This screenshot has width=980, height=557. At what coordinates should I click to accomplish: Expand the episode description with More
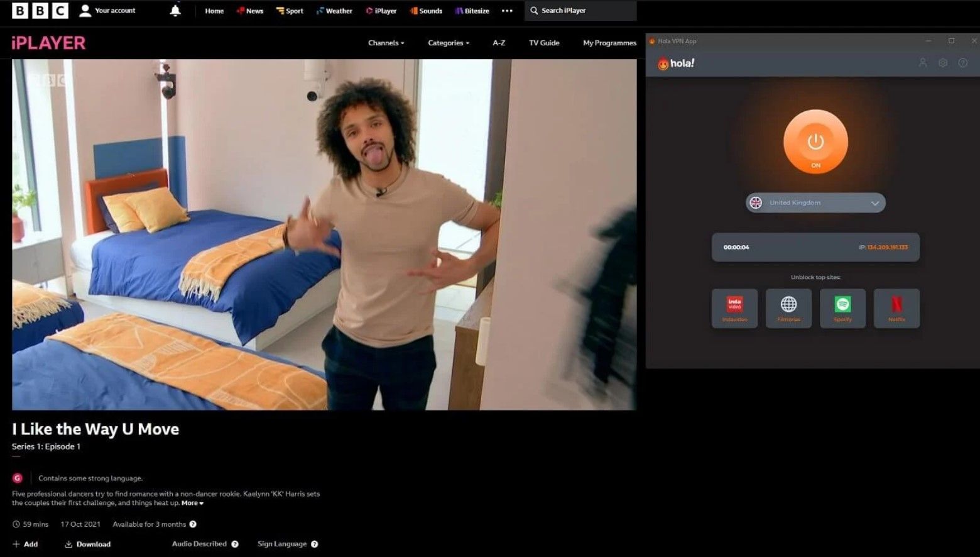(x=192, y=503)
